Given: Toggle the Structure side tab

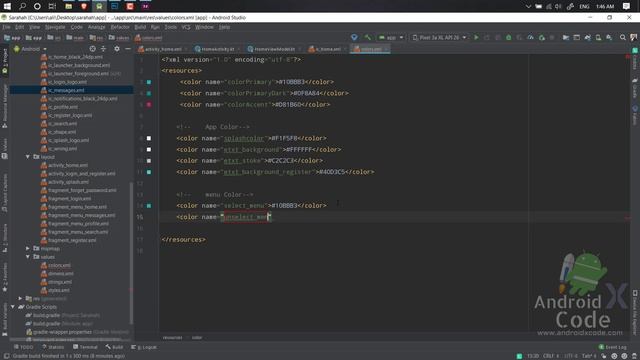Looking at the screenshot, I should tap(4, 238).
